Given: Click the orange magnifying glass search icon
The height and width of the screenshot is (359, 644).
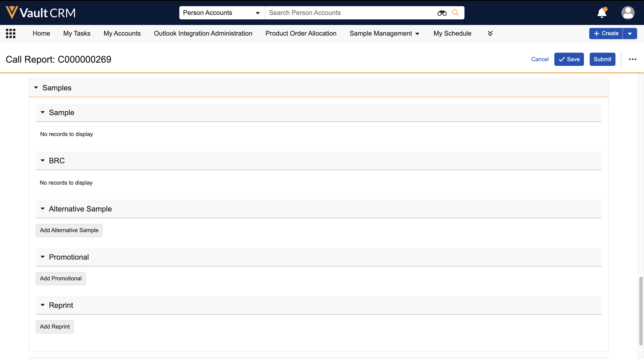Looking at the screenshot, I should (x=455, y=13).
